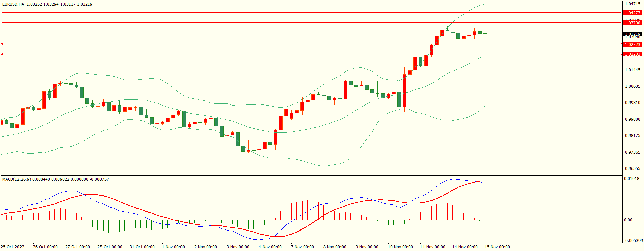This screenshot has height=251, width=644.
Task: Click the current price label 1.03219
Action: [632, 34]
